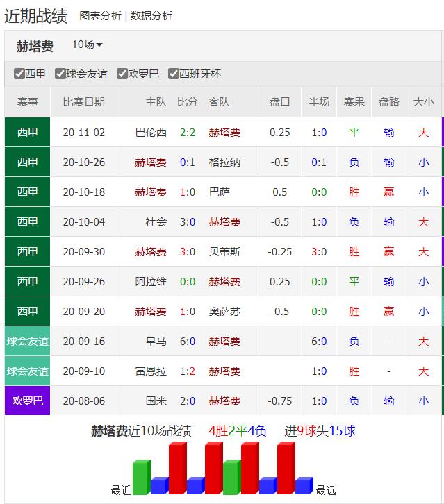
Task: Open 格拉纳 team link
Action: point(224,162)
